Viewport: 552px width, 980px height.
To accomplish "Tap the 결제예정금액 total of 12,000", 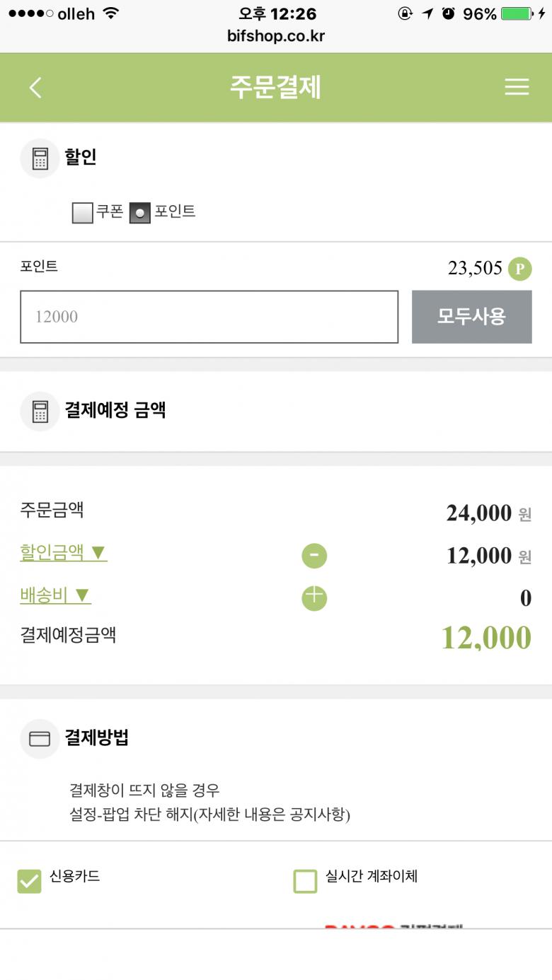I will [485, 638].
